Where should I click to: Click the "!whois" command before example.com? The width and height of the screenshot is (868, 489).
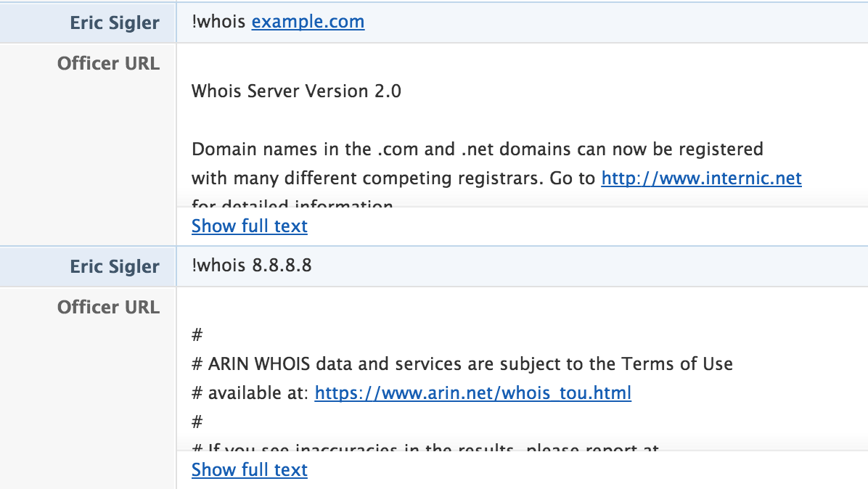coord(218,22)
